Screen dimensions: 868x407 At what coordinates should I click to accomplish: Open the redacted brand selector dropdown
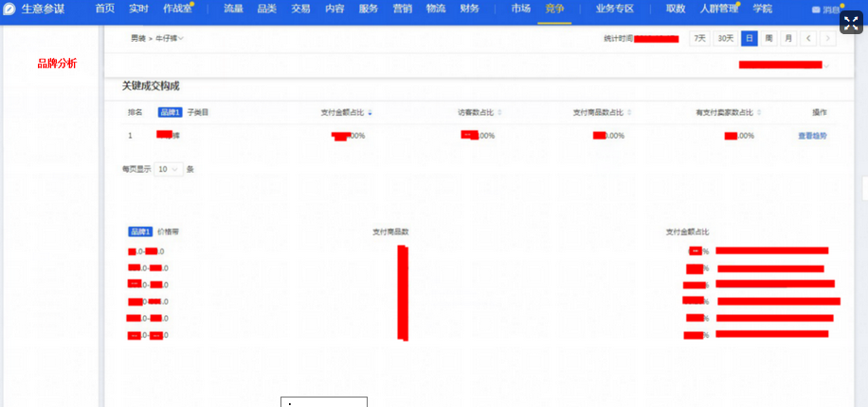tap(826, 65)
